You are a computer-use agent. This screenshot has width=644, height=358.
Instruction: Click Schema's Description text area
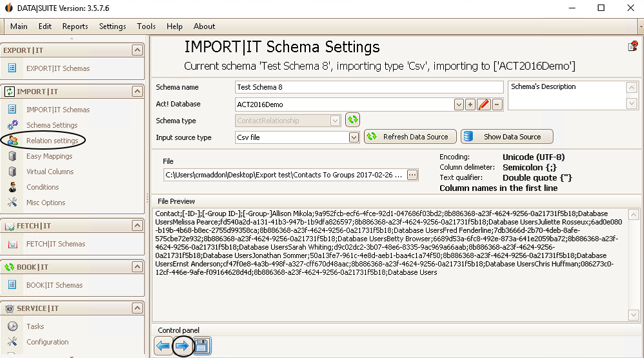click(567, 95)
